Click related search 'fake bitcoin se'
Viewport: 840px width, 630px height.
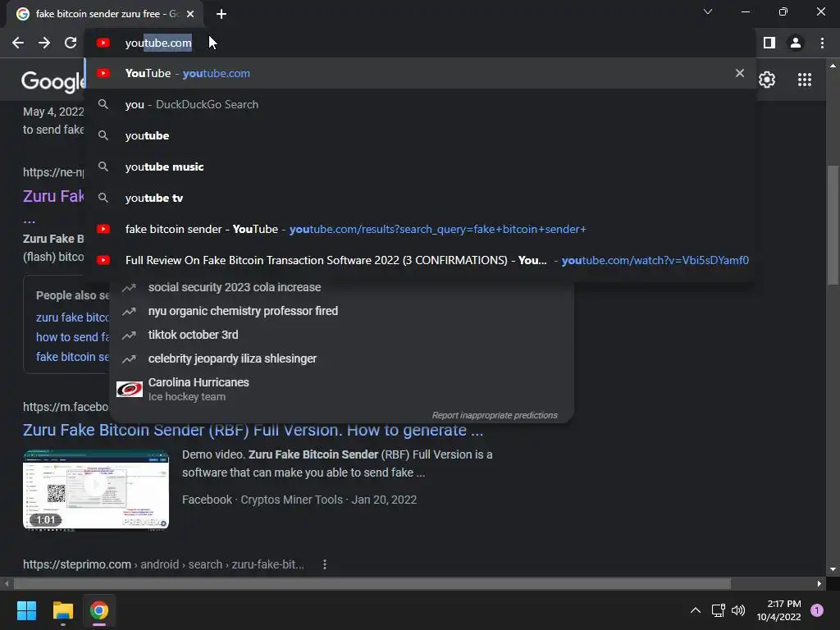click(x=72, y=357)
